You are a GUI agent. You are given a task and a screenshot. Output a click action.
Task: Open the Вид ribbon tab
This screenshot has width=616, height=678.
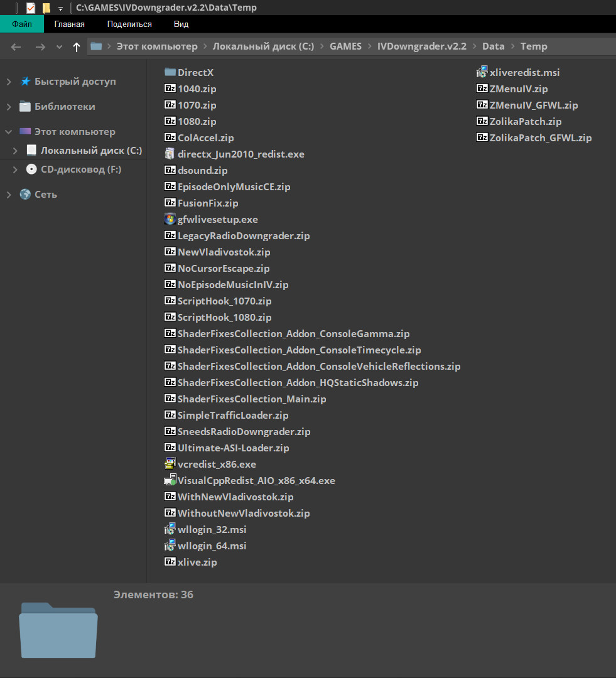pos(181,24)
